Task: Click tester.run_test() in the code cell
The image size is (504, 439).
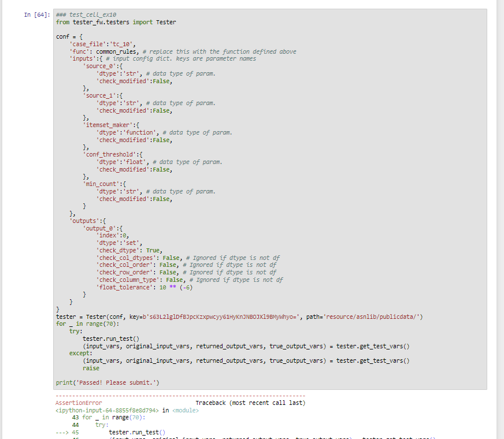Action: [x=111, y=339]
